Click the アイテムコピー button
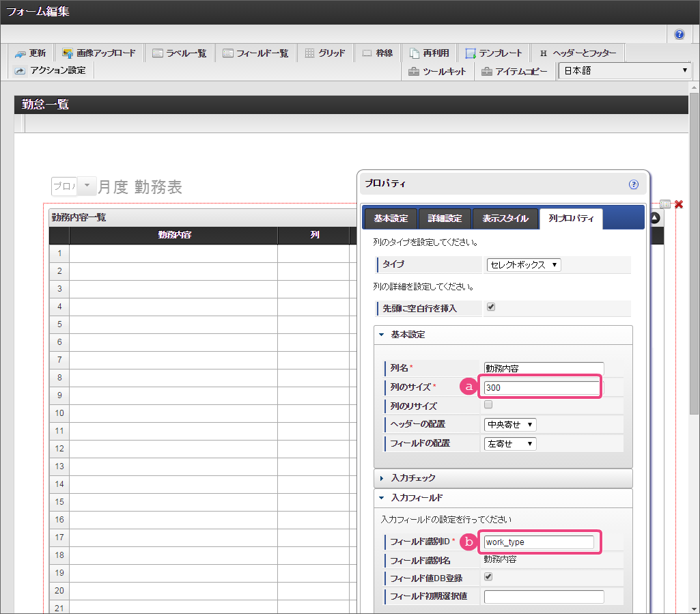This screenshot has width=700, height=614. (x=514, y=71)
